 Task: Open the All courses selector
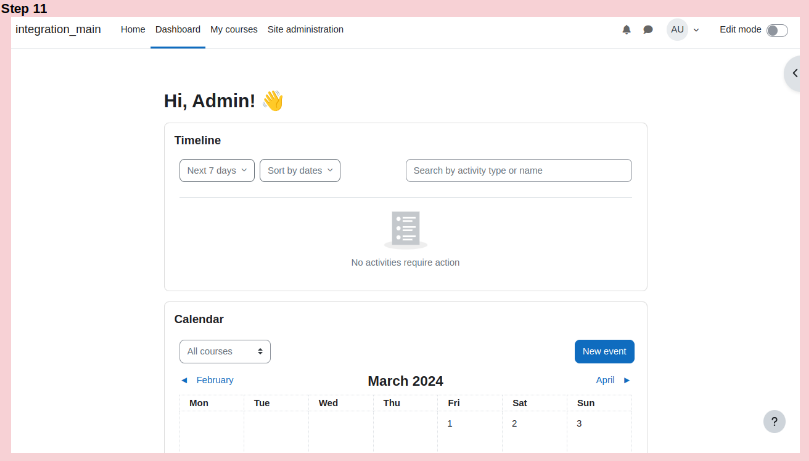tap(225, 352)
